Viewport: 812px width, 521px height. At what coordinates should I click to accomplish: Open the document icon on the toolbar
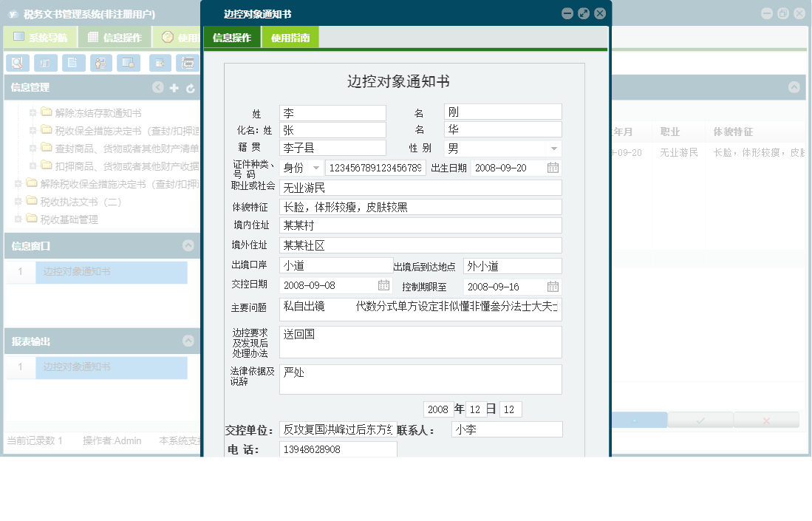(x=73, y=63)
